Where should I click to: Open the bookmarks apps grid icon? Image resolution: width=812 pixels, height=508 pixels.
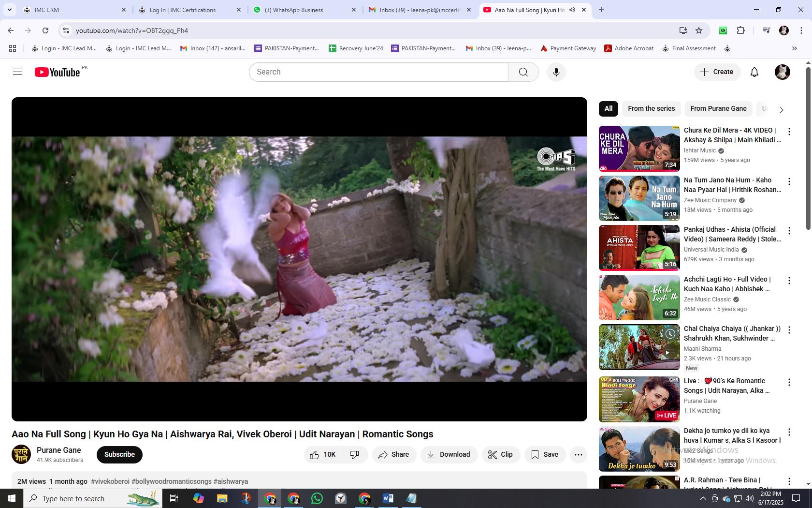[13, 48]
